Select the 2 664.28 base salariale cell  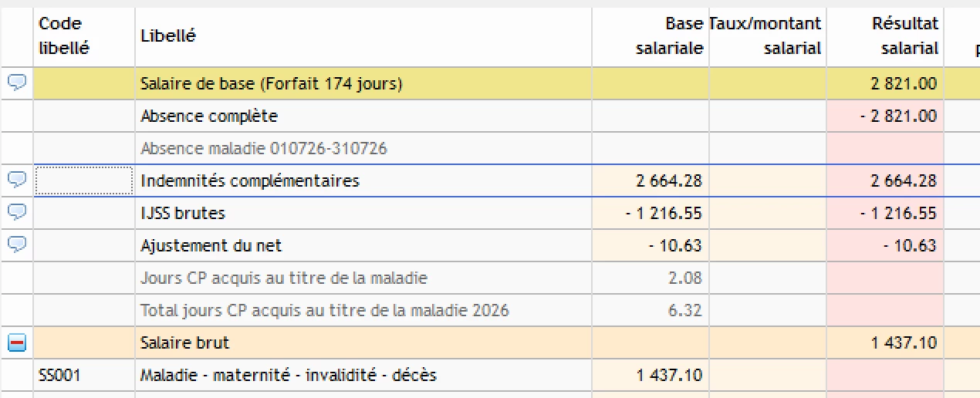point(651,181)
